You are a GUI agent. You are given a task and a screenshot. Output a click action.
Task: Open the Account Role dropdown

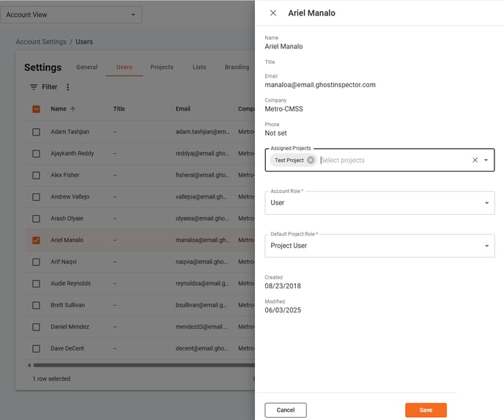[379, 203]
